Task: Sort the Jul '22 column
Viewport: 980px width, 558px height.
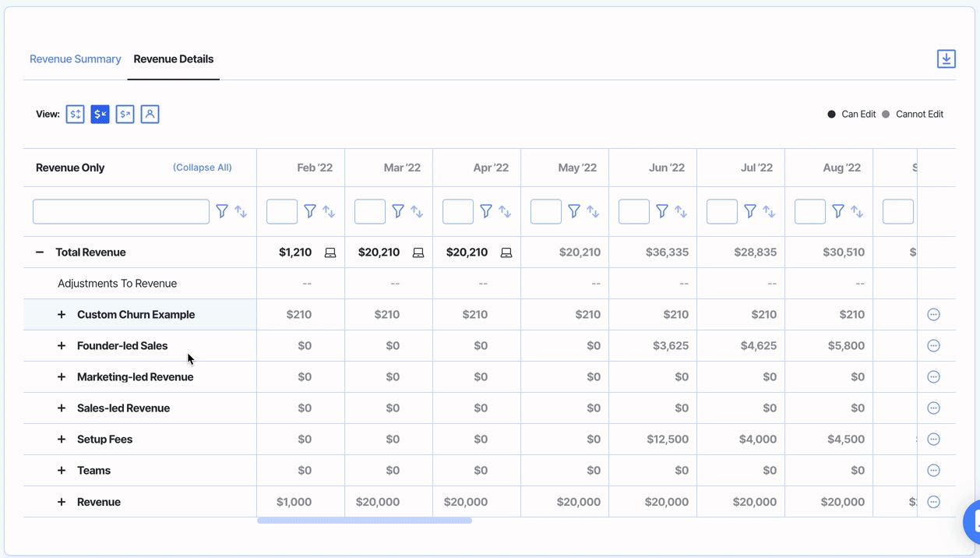Action: [769, 211]
